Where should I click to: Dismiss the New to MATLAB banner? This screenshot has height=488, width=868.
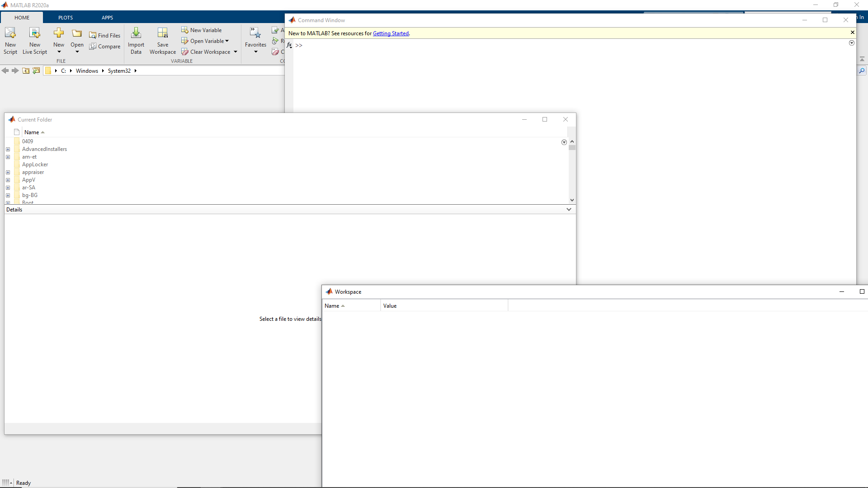coord(853,32)
